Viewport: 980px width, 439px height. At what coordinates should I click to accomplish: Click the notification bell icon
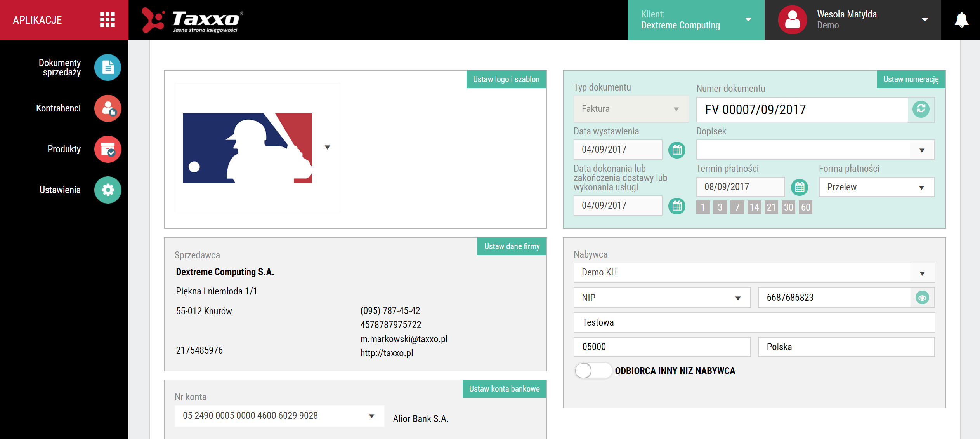point(961,20)
